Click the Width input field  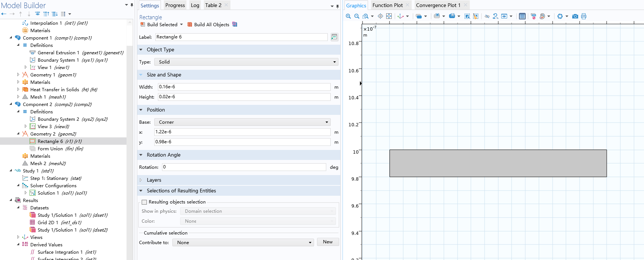[x=244, y=87]
